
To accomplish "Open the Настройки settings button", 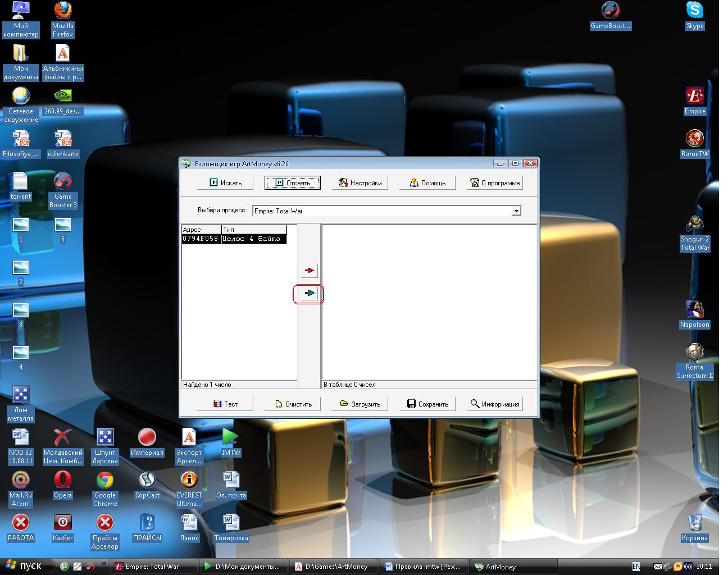I will click(x=360, y=182).
